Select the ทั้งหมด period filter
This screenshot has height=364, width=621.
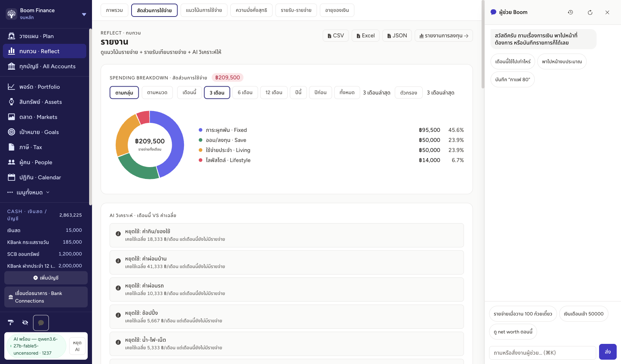click(x=347, y=92)
